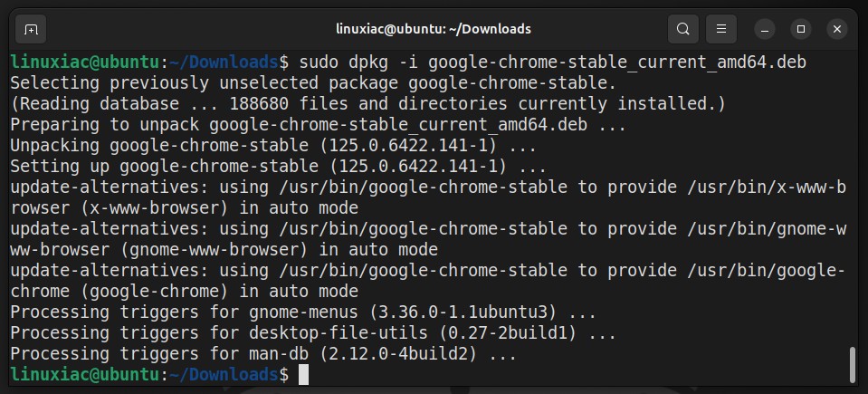Screen dimensions: 868x394
Task: Click the sudo dpkg -i command text
Action: click(552, 62)
